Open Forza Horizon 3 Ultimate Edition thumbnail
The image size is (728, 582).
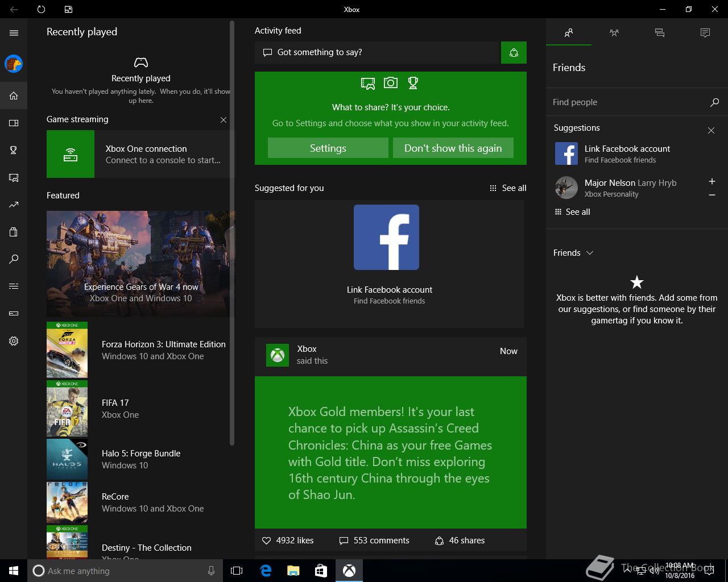pos(67,350)
